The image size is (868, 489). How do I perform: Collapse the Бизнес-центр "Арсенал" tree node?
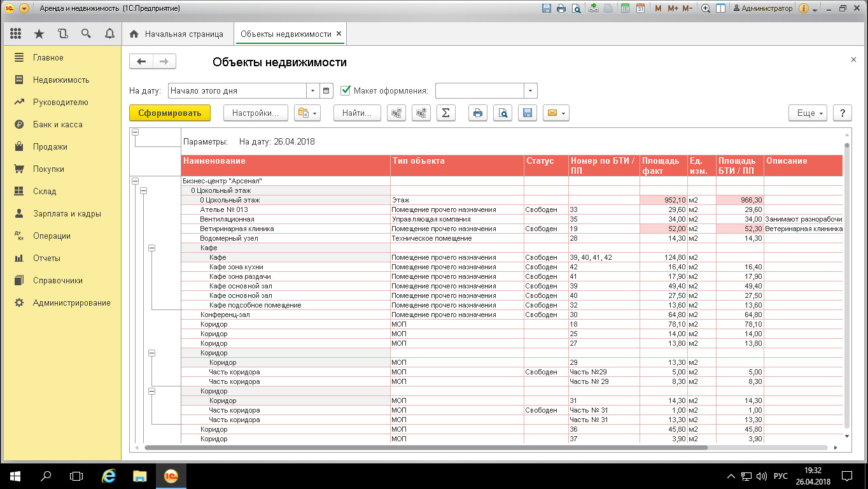click(x=134, y=181)
